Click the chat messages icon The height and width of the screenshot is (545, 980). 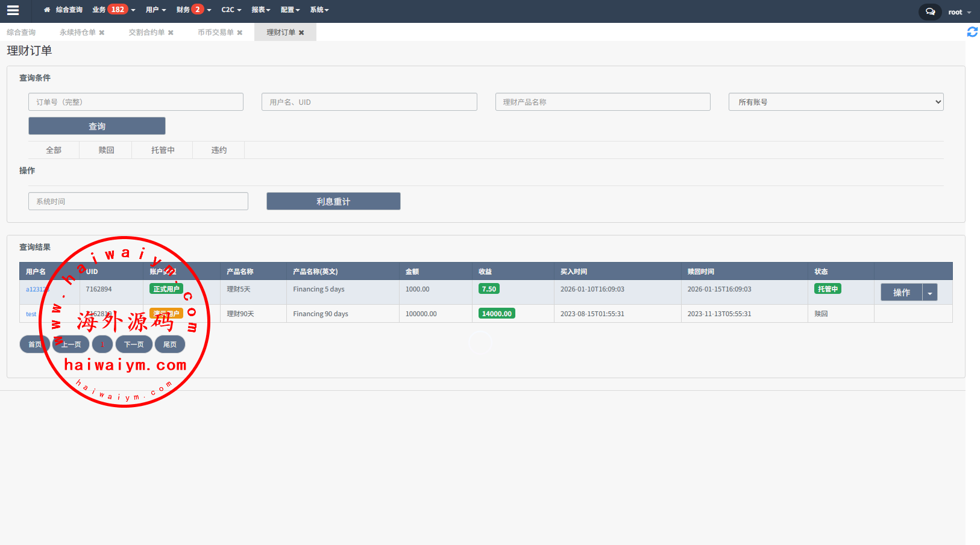(x=930, y=12)
